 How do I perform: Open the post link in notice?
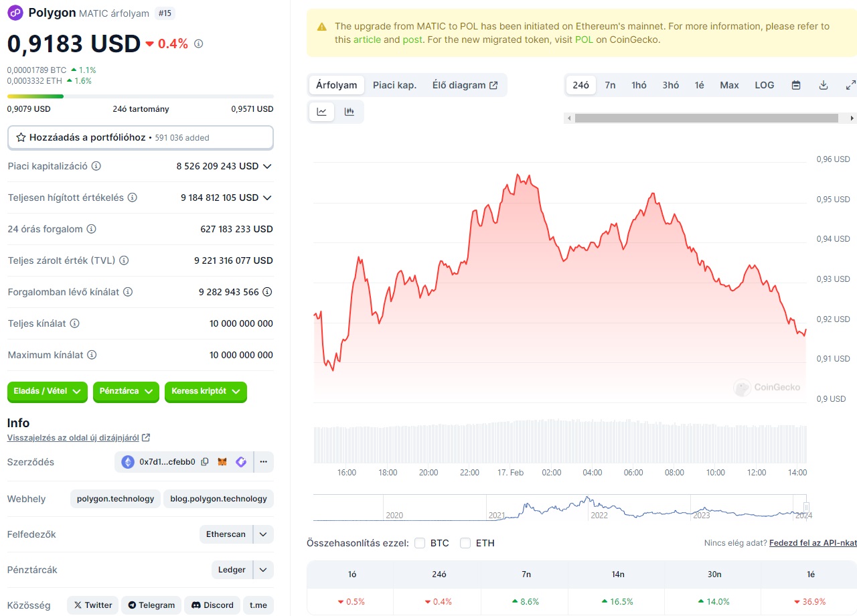412,40
